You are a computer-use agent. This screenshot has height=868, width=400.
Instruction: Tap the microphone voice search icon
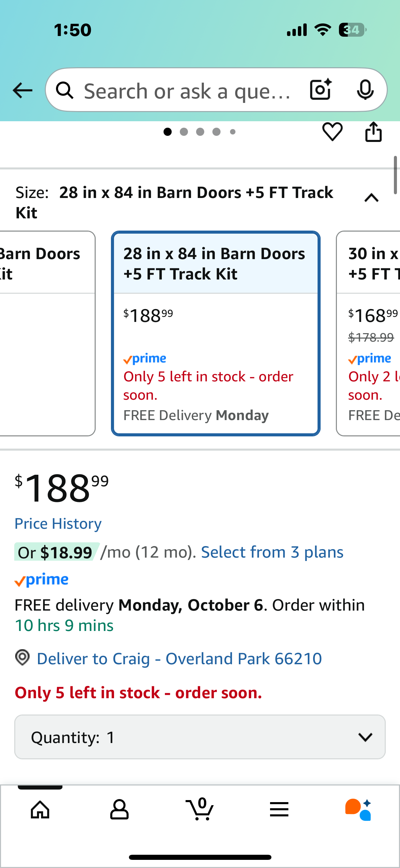pos(365,90)
